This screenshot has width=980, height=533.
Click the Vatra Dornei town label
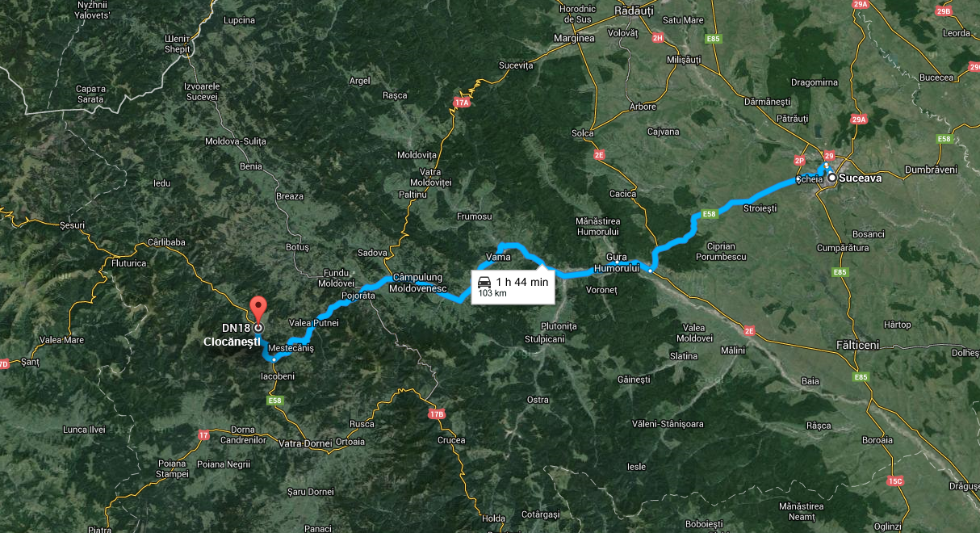coord(300,443)
